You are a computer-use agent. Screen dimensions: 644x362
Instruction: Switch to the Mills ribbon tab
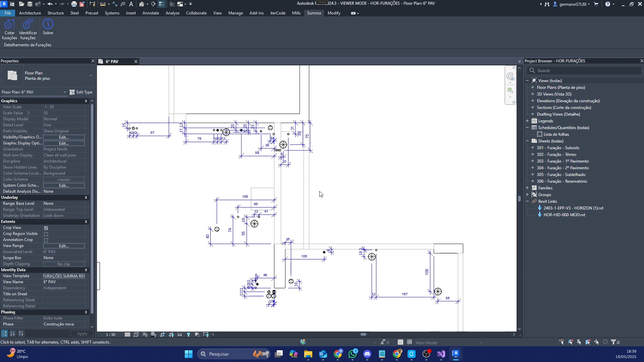point(296,13)
